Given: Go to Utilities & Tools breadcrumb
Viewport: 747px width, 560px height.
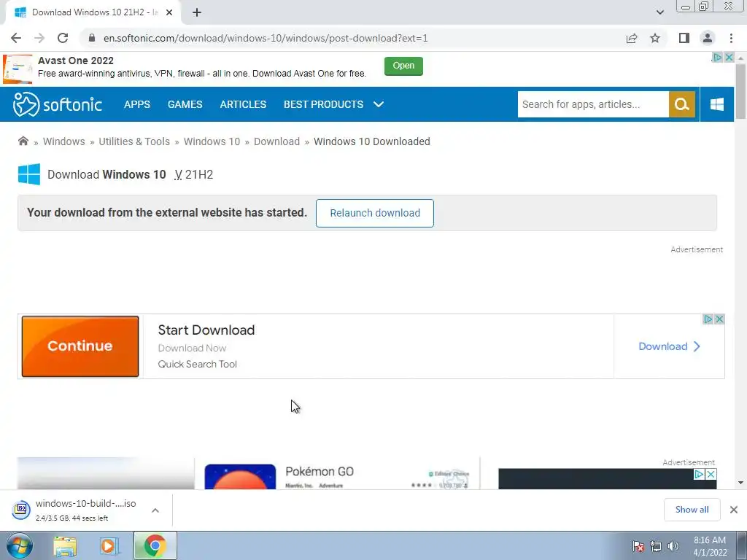Looking at the screenshot, I should 134,141.
